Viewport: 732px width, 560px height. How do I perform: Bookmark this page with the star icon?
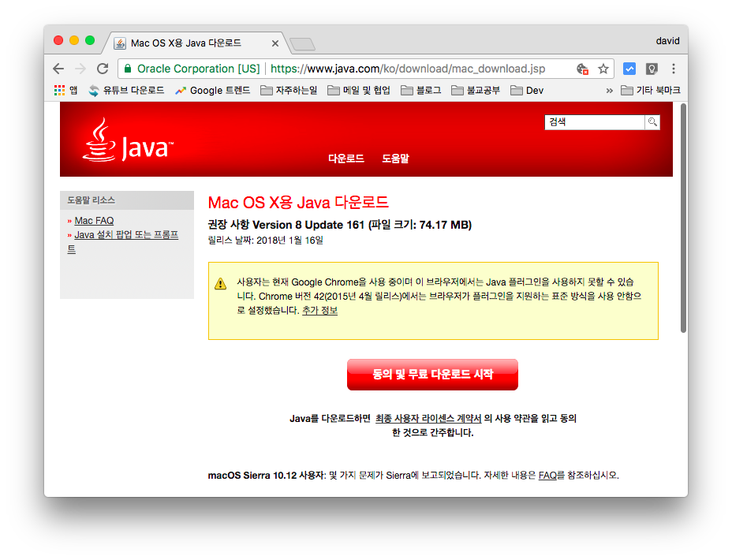click(603, 69)
